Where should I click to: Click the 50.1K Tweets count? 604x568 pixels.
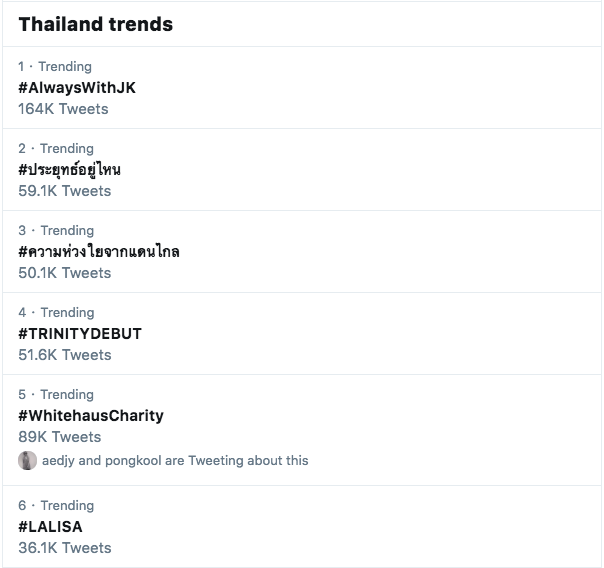[65, 273]
